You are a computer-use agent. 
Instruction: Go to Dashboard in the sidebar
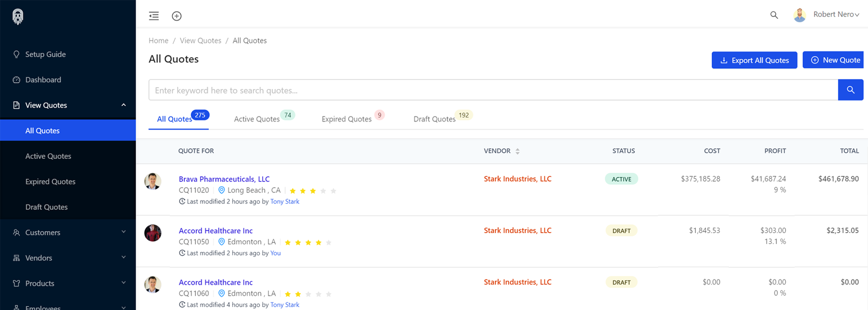tap(43, 80)
